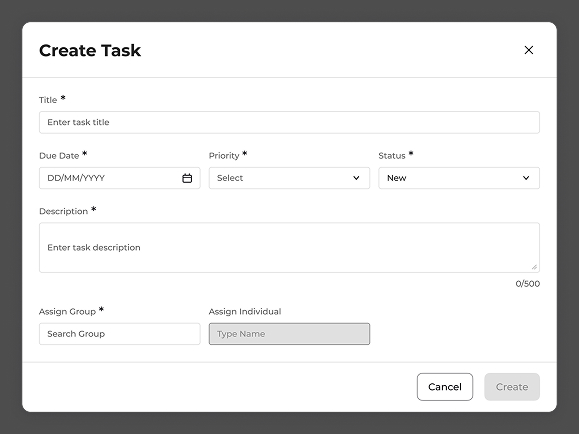This screenshot has height=434, width=579.
Task: Click the Description label
Action: [x=64, y=211]
